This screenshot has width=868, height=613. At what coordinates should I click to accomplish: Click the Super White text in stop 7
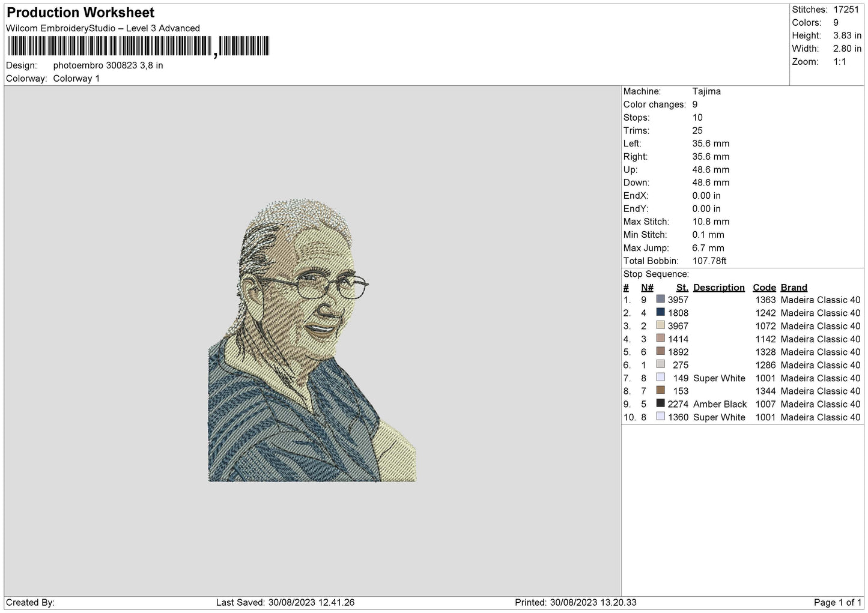719,378
